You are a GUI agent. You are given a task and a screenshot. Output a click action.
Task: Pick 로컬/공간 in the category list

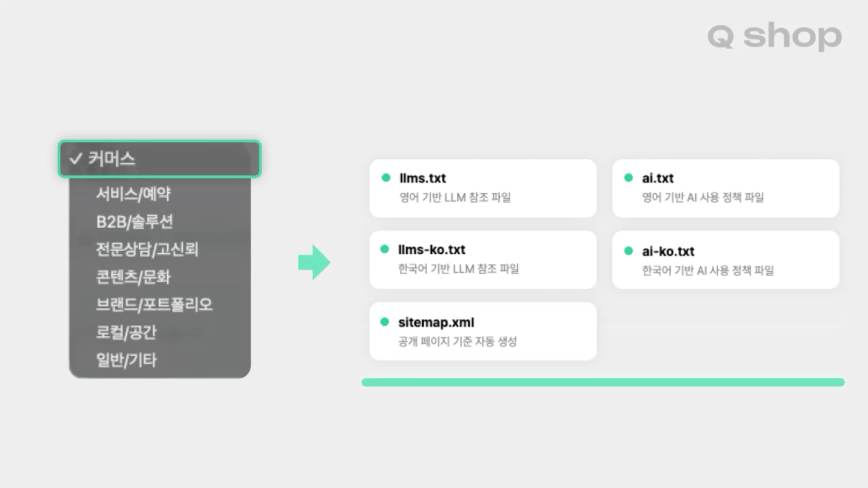126,333
